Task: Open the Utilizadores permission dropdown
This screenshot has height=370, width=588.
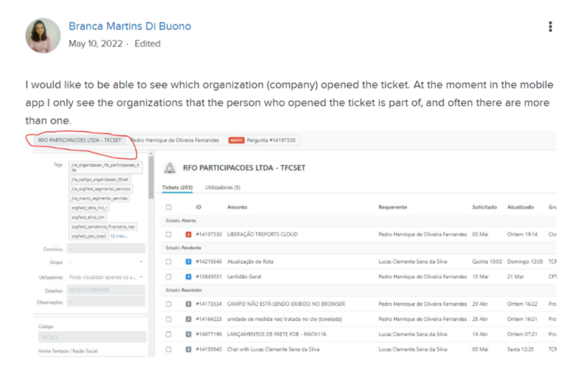Action: (x=106, y=277)
